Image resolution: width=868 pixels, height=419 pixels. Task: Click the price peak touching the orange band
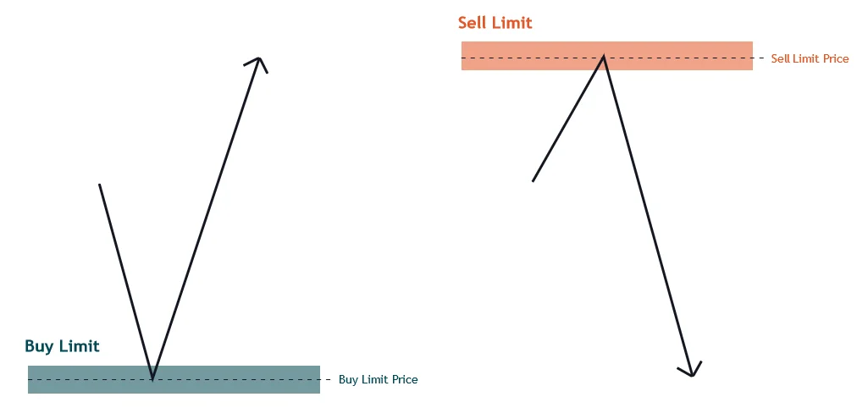click(604, 57)
